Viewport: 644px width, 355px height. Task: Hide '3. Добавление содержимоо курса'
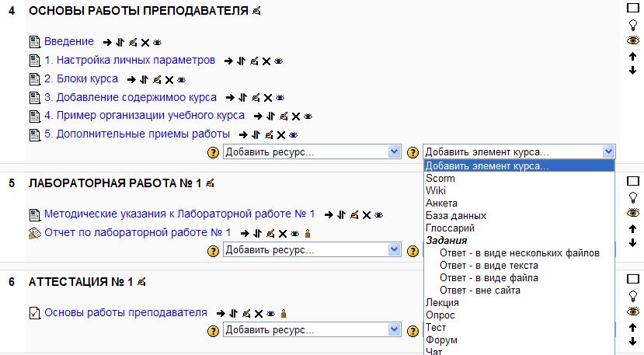pos(280,98)
